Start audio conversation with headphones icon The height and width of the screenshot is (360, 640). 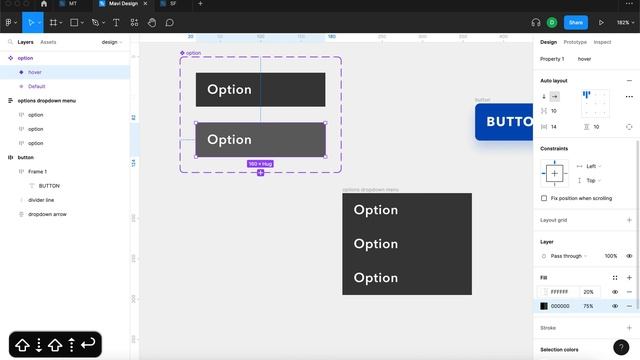point(536,22)
